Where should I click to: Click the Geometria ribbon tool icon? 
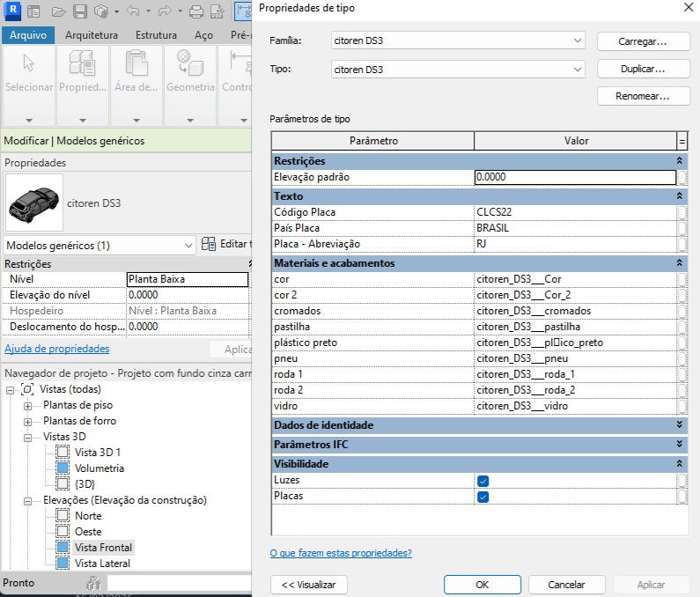tap(190, 63)
